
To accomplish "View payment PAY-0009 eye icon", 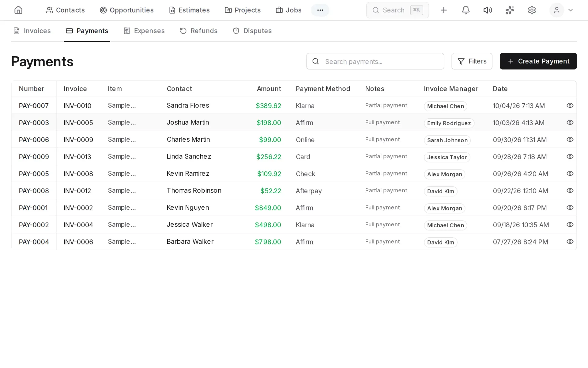I will pos(570,156).
